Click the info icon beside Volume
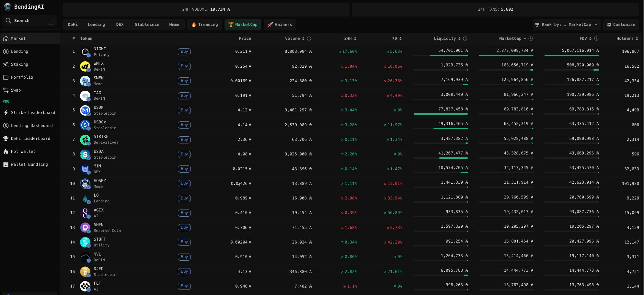Viewport: 644px width, 295px height. (309, 39)
